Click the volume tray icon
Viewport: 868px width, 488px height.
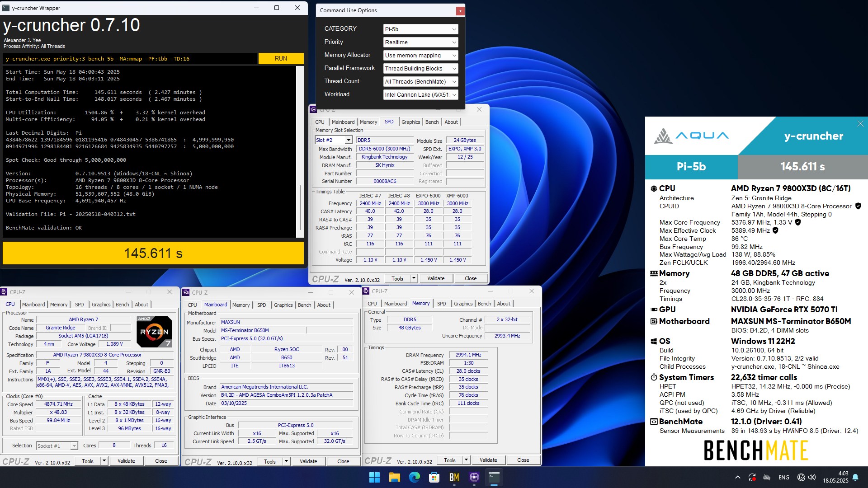pos(812,477)
